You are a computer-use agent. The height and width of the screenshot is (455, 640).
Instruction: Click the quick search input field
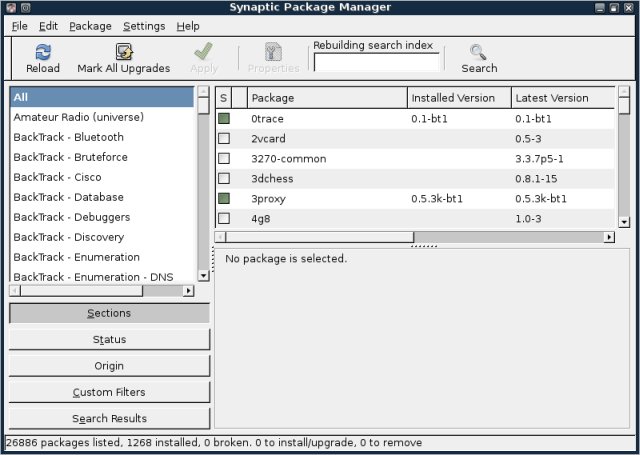[x=376, y=63]
